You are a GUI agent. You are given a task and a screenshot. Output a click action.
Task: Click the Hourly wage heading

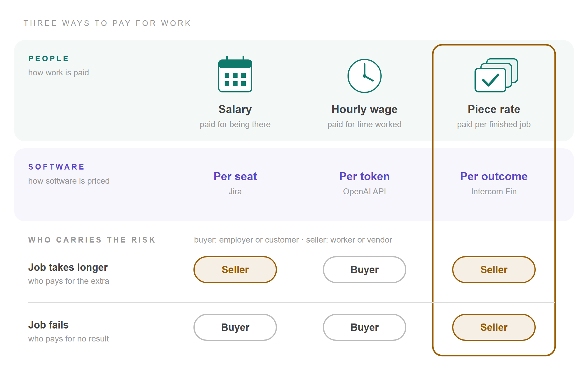coord(365,109)
